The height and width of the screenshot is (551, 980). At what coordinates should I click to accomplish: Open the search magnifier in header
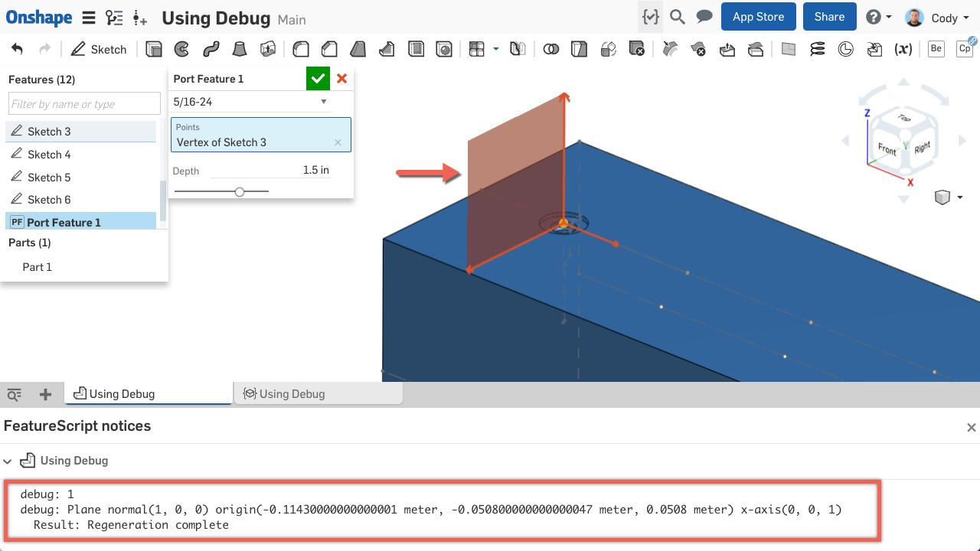click(677, 17)
